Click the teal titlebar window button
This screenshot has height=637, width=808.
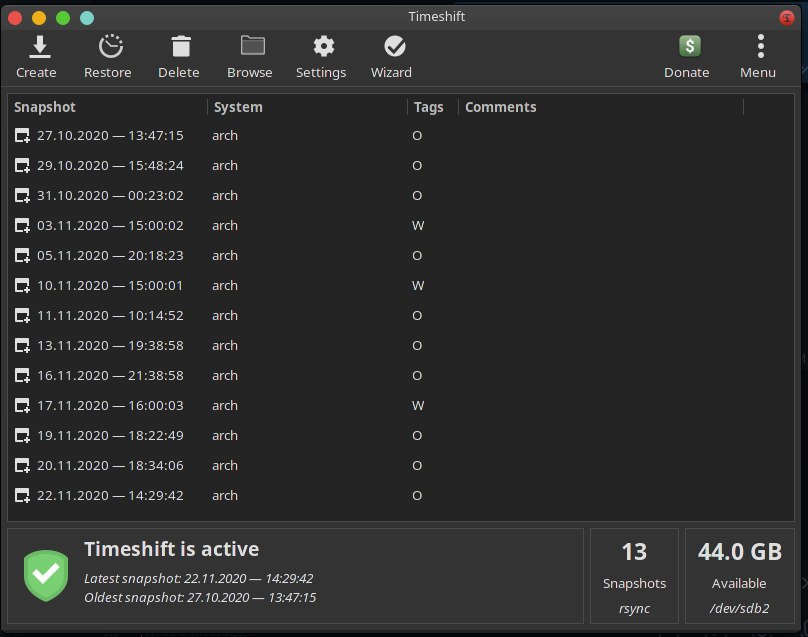(87, 18)
